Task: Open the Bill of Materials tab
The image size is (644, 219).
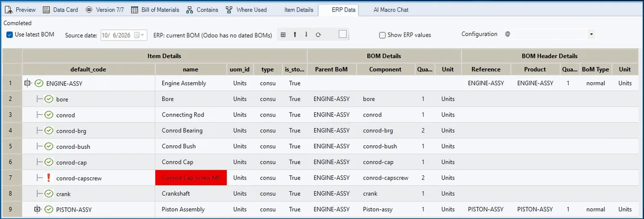Action: (x=155, y=10)
